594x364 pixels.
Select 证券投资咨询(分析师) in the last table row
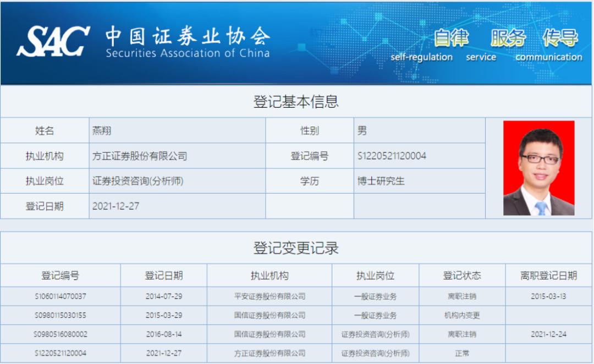(x=376, y=353)
